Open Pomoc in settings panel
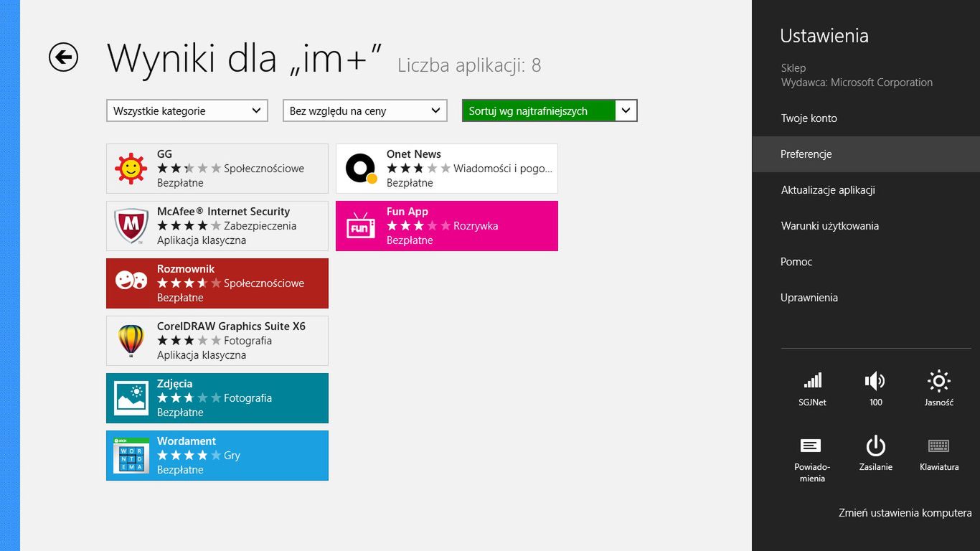Image resolution: width=980 pixels, height=551 pixels. point(796,262)
